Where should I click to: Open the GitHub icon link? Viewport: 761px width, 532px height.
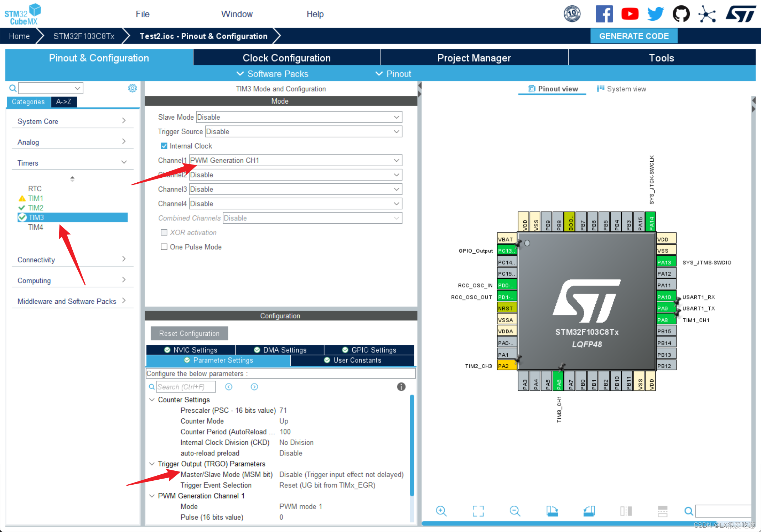click(x=681, y=14)
